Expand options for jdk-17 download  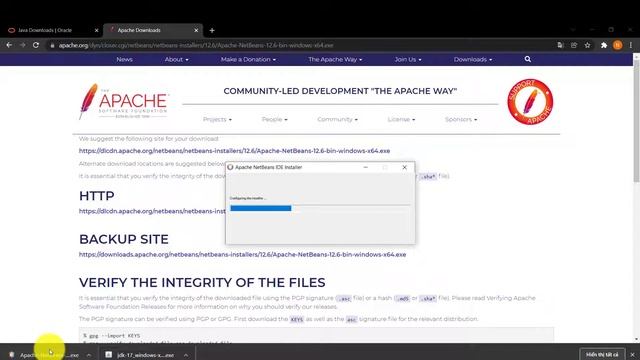pyautogui.click(x=186, y=355)
